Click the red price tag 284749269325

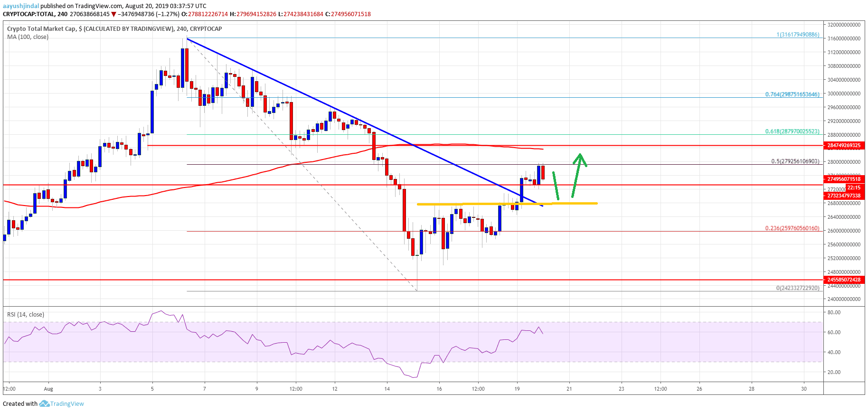coord(843,145)
